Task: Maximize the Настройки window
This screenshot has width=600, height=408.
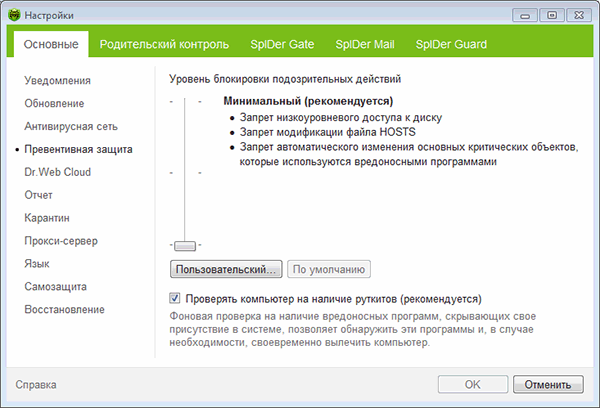Action: tap(552, 16)
